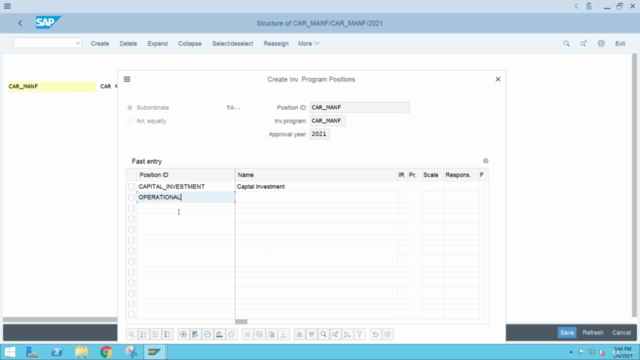
Task: Click the Save button
Action: pyautogui.click(x=567, y=333)
